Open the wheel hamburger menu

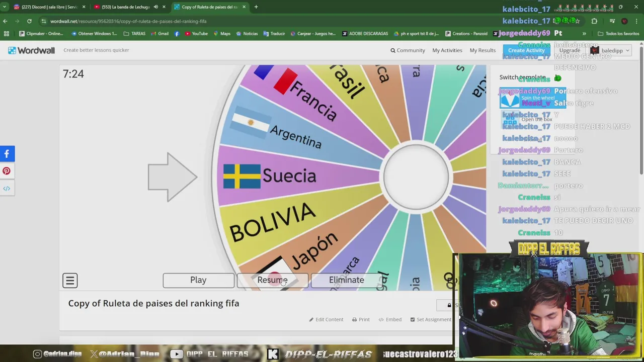coord(70,281)
